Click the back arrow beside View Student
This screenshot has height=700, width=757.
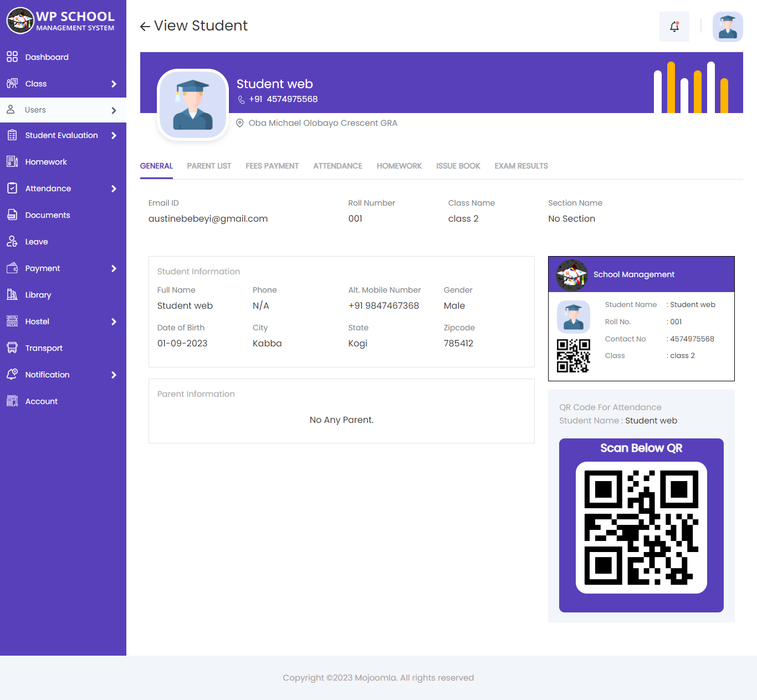click(145, 27)
